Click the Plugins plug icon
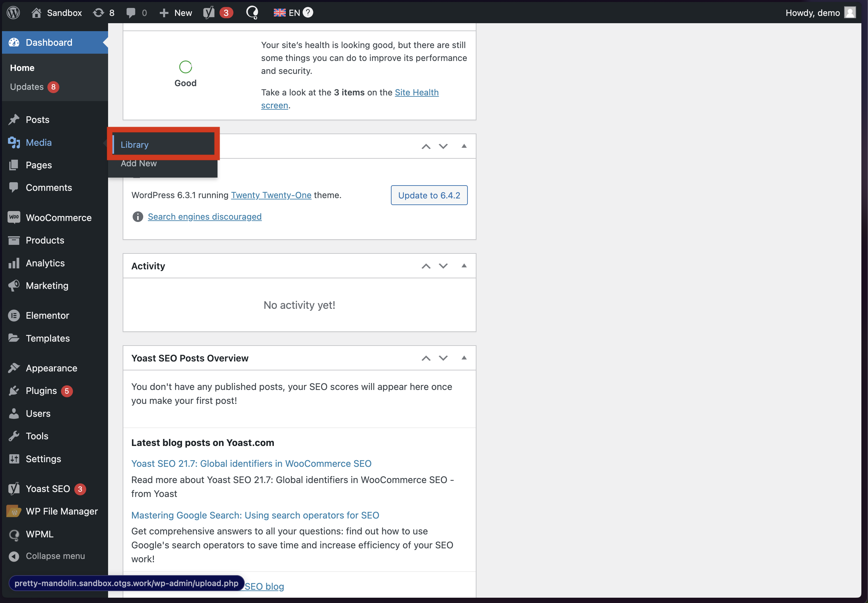Screen dimensions: 868x603 (14, 391)
